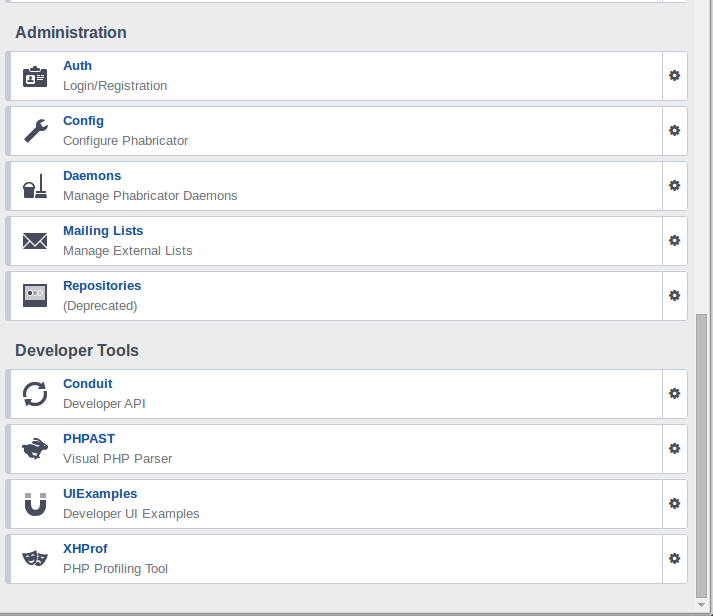
Task: Click the Auth ID badge icon
Action: pyautogui.click(x=35, y=76)
